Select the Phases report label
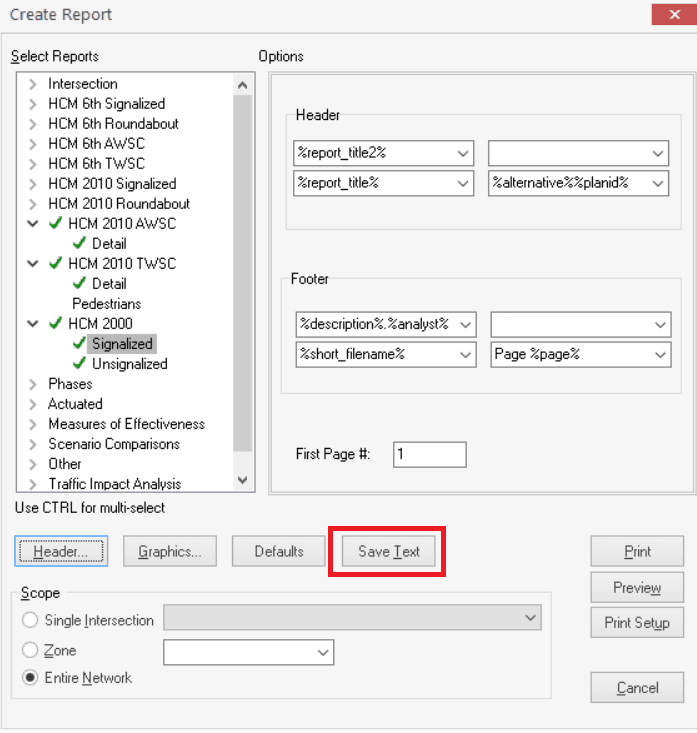This screenshot has width=697, height=733. [70, 384]
